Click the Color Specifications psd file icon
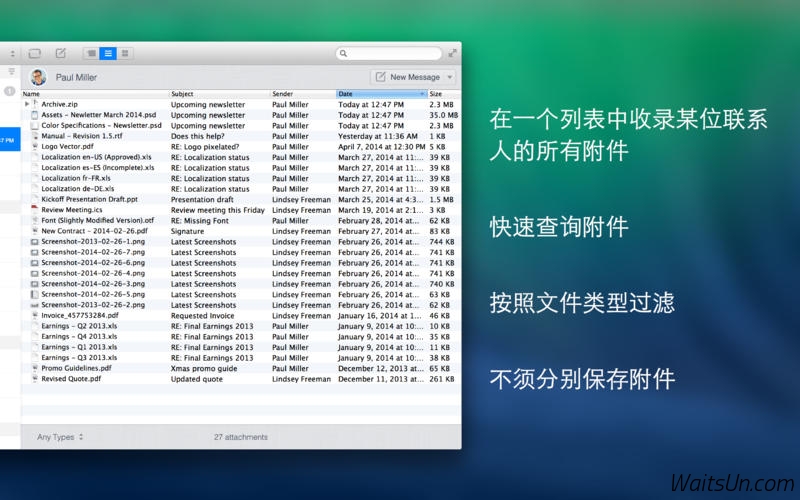Image resolution: width=800 pixels, height=500 pixels. tap(35, 125)
